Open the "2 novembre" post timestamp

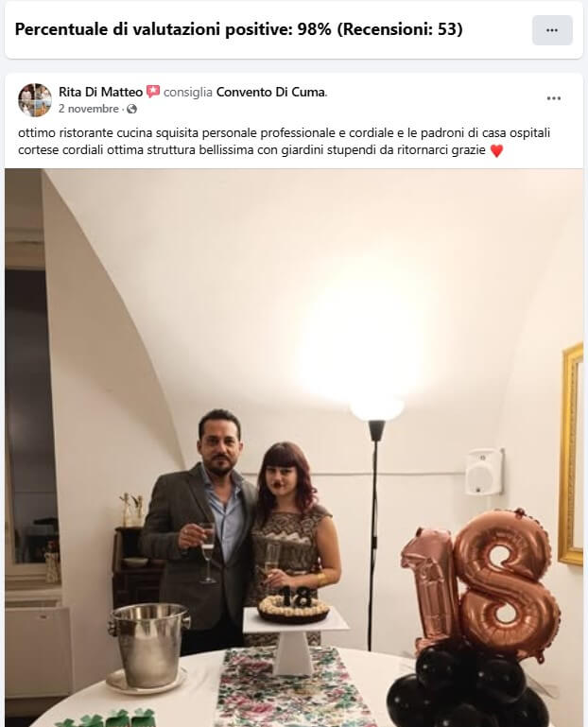tap(89, 109)
